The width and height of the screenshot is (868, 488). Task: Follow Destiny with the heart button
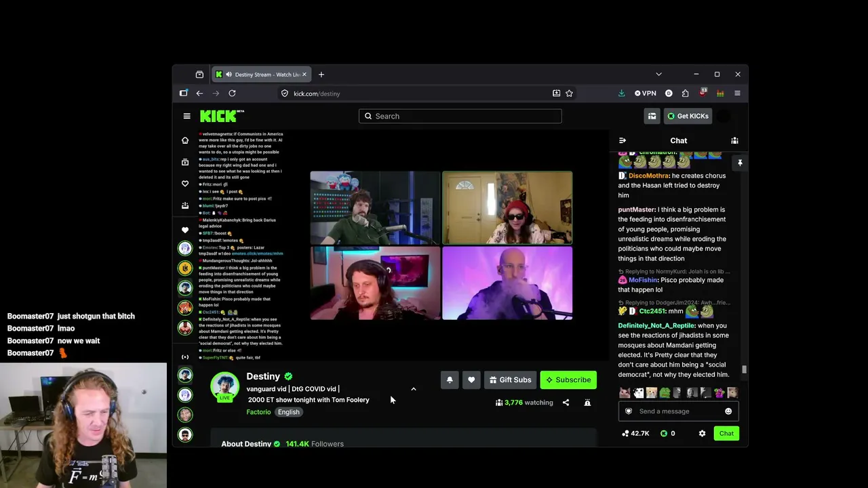click(471, 380)
